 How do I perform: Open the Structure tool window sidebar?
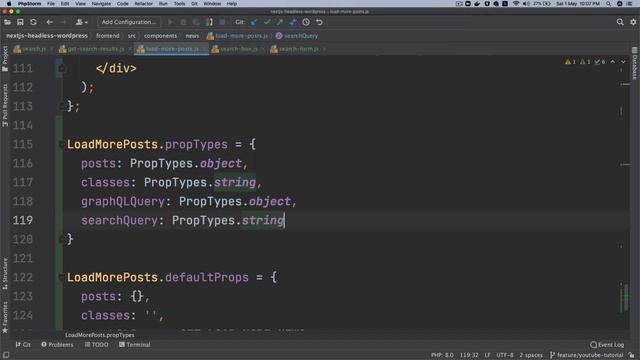tap(5, 274)
